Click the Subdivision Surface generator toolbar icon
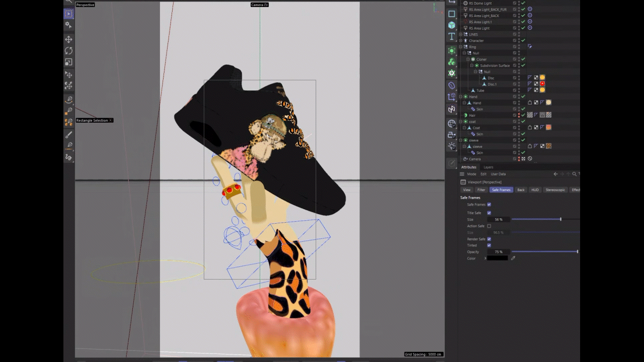The image size is (644, 362). coord(452,51)
